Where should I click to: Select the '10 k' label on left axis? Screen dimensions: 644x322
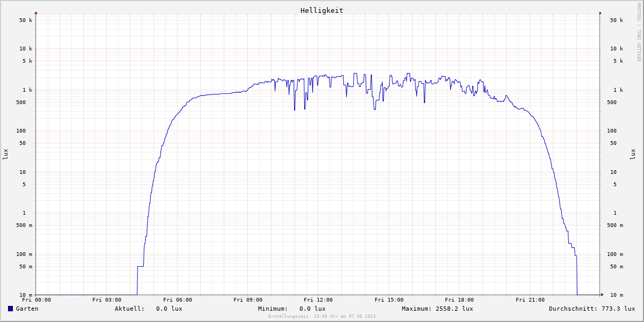coord(26,49)
